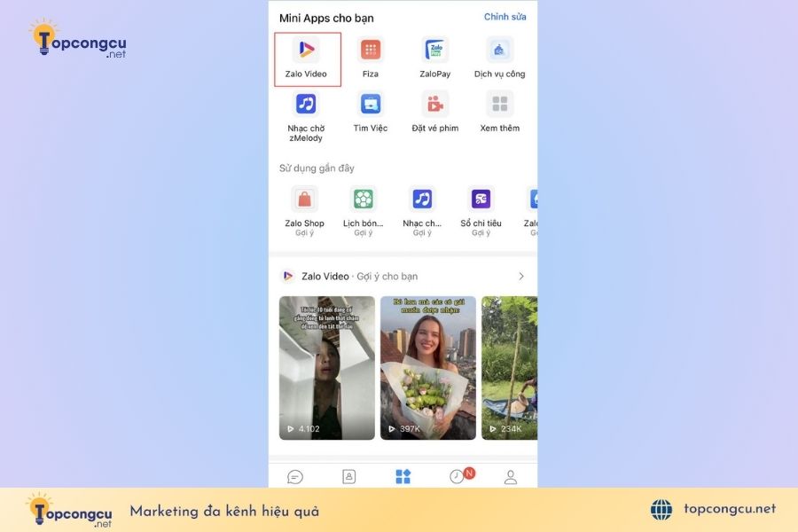Viewport: 798px width, 532px height.
Task: Select the Discover mini apps tab
Action: pos(403,476)
